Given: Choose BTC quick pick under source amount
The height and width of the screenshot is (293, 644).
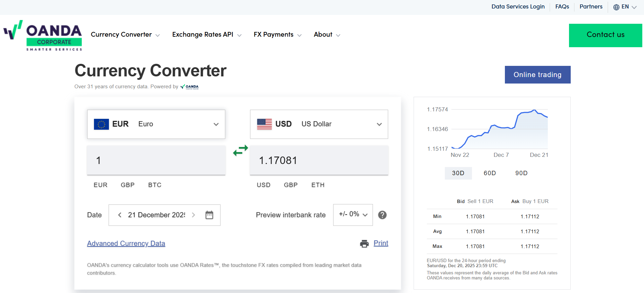Looking at the screenshot, I should [155, 185].
